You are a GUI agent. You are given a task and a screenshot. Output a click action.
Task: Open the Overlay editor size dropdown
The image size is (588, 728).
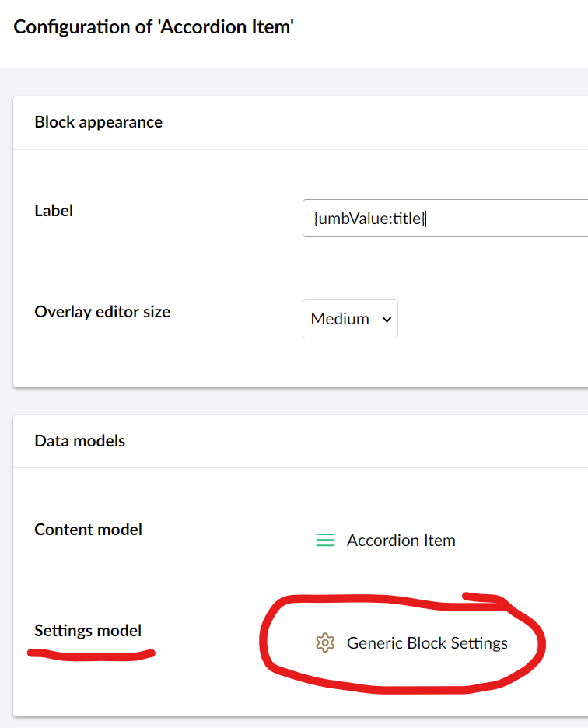pos(350,319)
